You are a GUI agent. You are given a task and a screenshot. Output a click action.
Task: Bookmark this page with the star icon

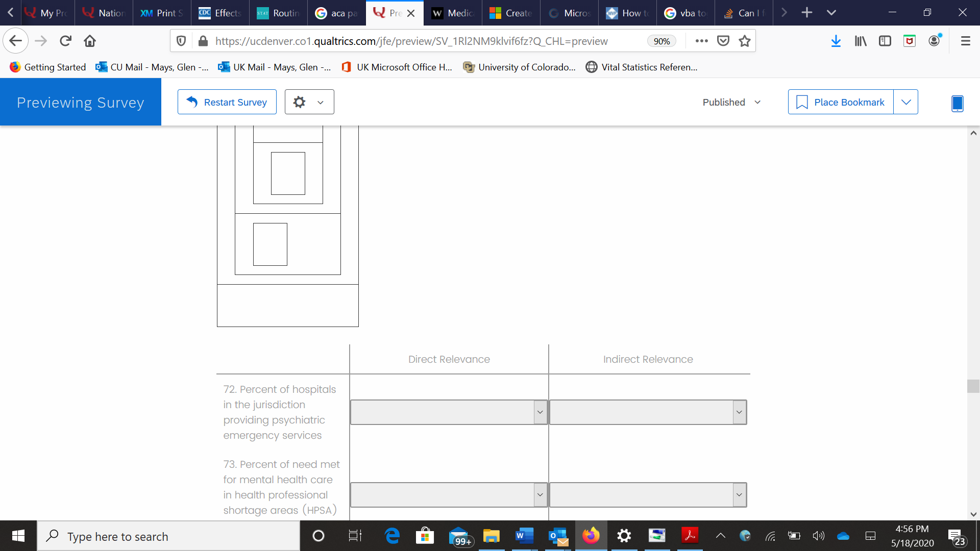click(x=745, y=41)
